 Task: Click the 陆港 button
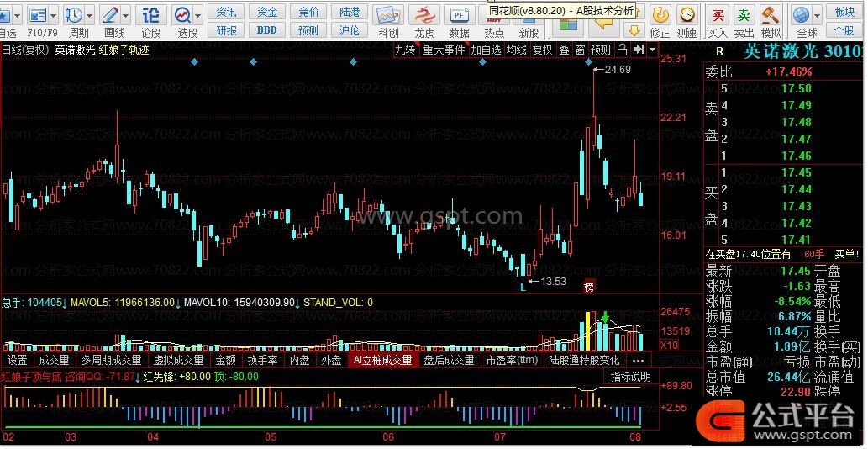[x=350, y=12]
